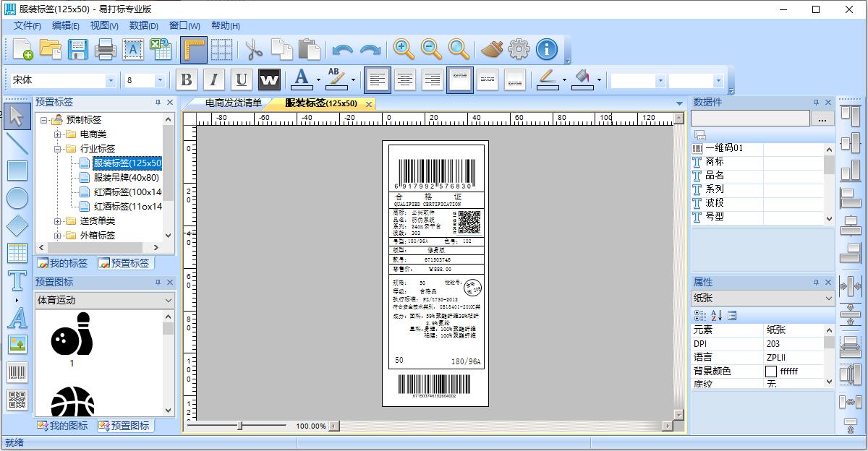
Task: Select the table tool
Action: 17,253
